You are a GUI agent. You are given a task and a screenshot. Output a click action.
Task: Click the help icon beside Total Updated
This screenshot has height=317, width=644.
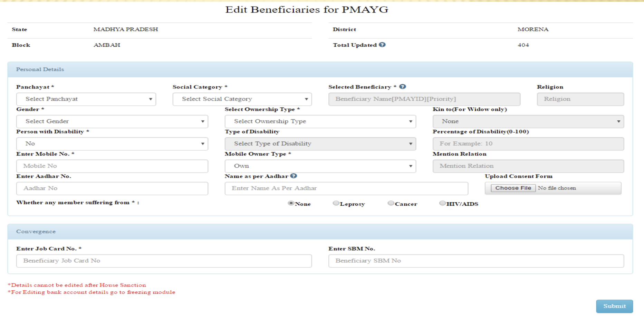[x=382, y=44]
